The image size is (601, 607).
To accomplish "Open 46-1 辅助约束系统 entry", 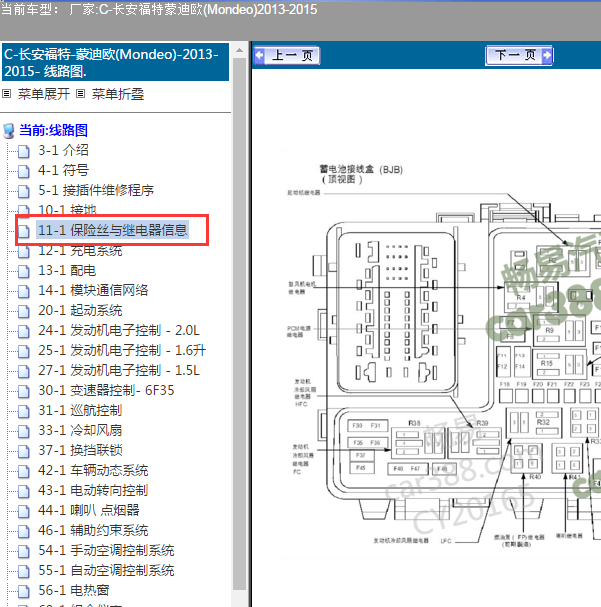I will point(93,530).
